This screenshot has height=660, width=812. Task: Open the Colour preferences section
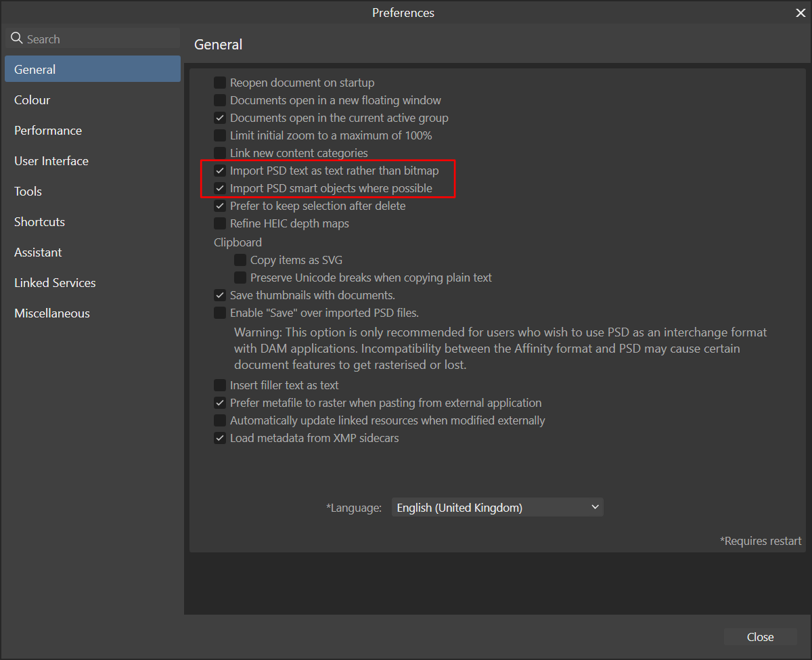pyautogui.click(x=32, y=100)
